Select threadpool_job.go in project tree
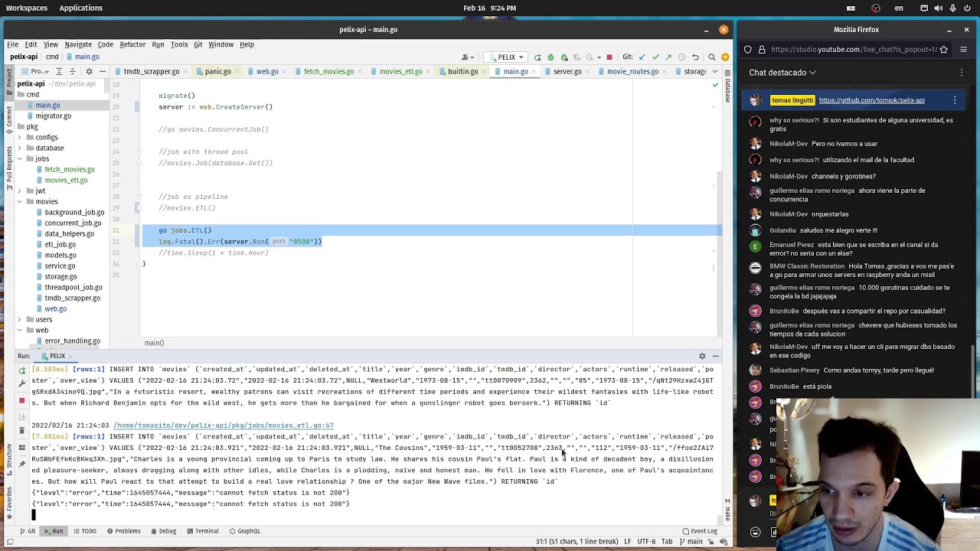 coord(73,287)
